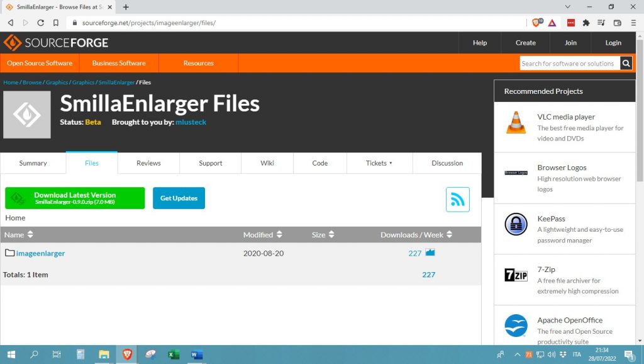Click the Brave Shields icon in address bar
This screenshot has width=644, height=364.
pyautogui.click(x=536, y=23)
